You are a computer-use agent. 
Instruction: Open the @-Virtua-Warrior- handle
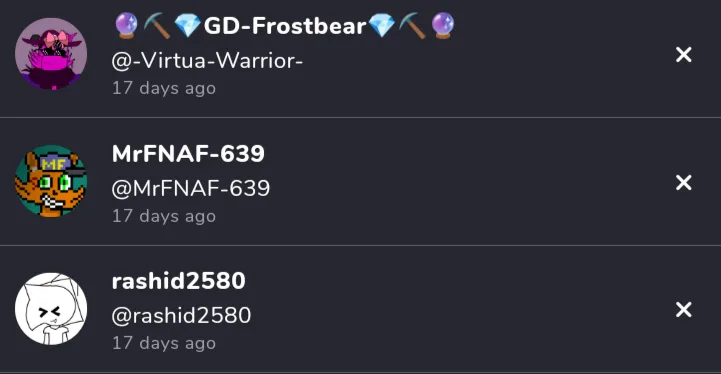(207, 61)
